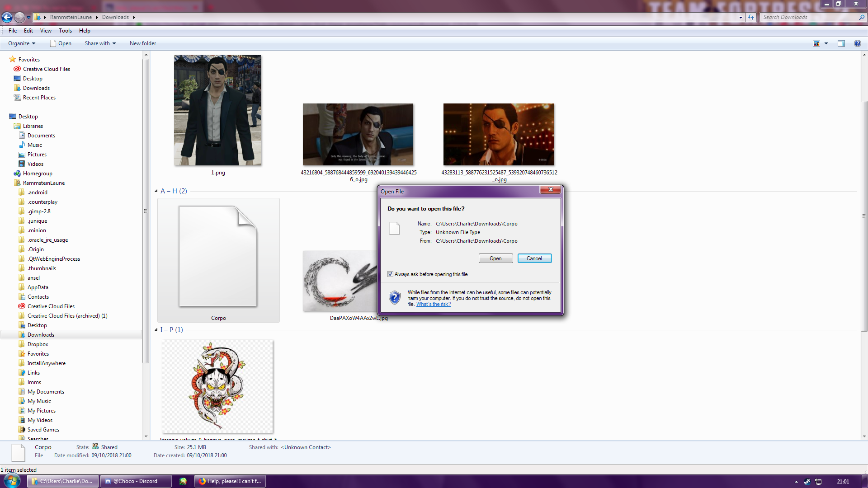The height and width of the screenshot is (488, 868).
Task: Open the Share with dropdown
Action: (x=100, y=43)
